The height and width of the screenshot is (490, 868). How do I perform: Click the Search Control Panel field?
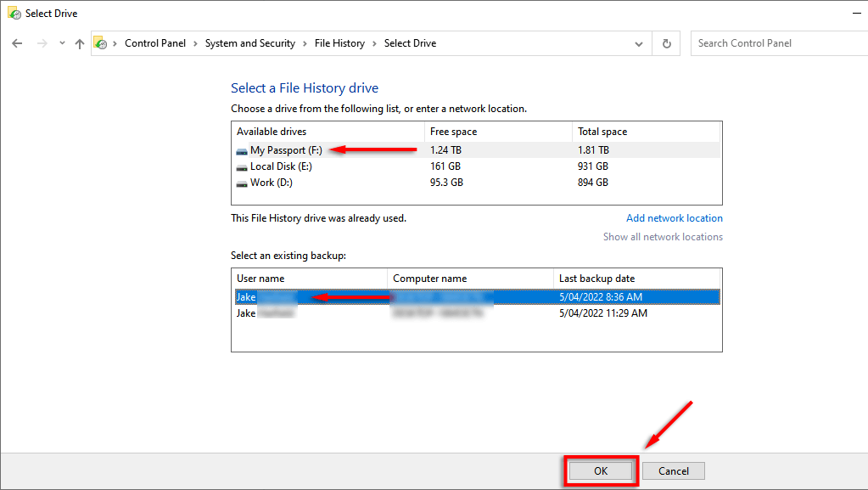[x=776, y=43]
